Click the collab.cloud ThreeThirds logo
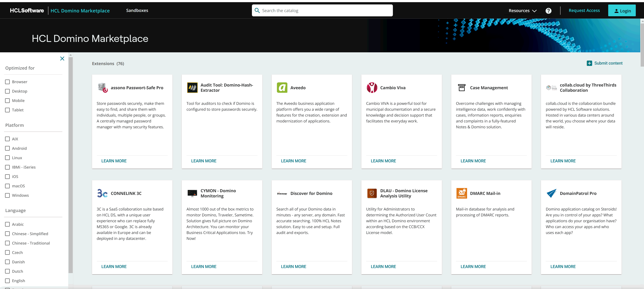The image size is (644, 289). 551,88
